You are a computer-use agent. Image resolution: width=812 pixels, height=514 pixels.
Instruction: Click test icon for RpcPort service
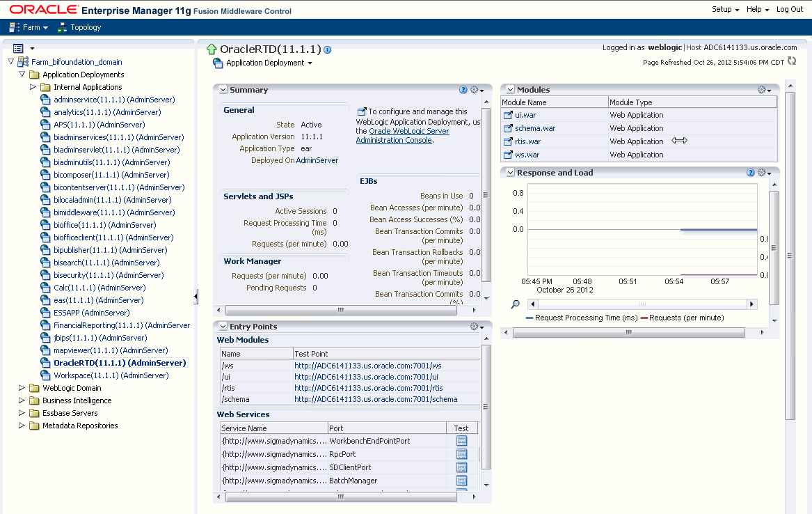[461, 454]
